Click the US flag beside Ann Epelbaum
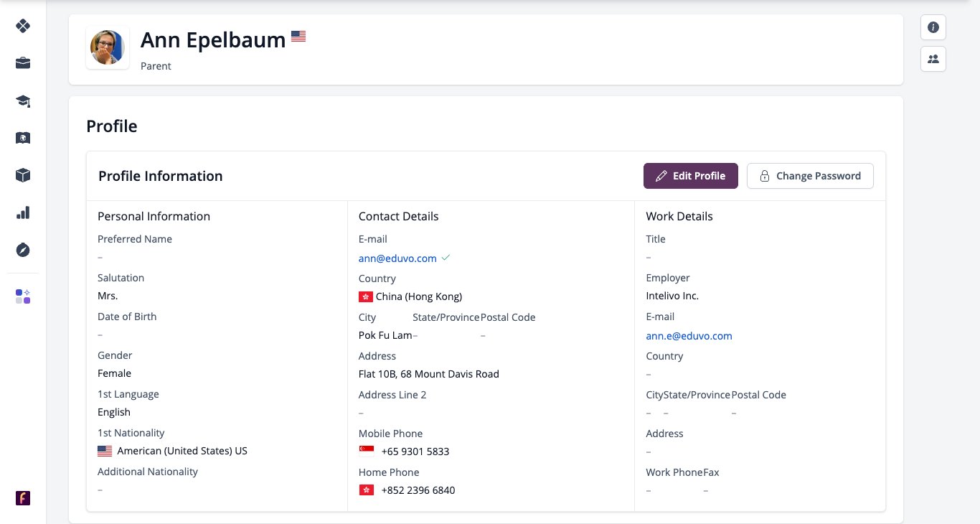This screenshot has height=524, width=980. pyautogui.click(x=298, y=36)
